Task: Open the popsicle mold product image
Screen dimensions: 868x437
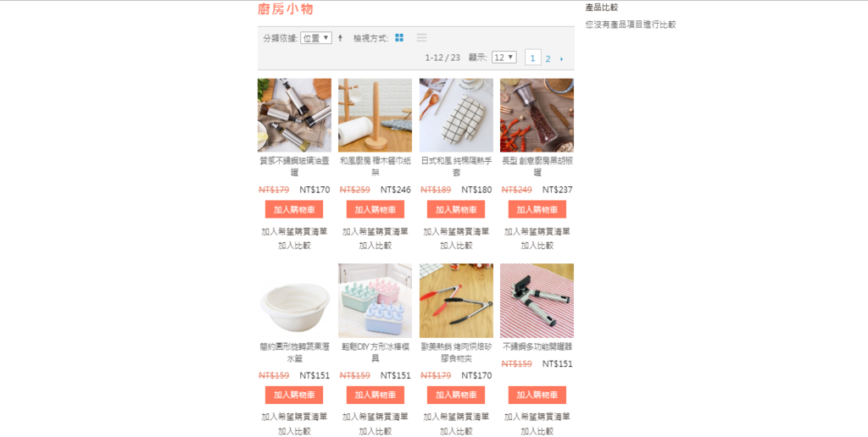Action: (376, 301)
